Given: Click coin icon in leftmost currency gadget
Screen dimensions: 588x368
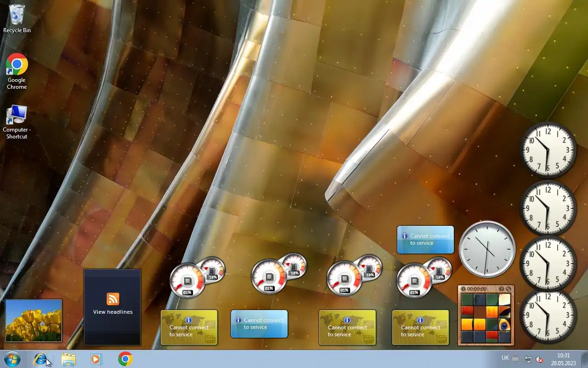Looking at the screenshot, I should 210,339.
